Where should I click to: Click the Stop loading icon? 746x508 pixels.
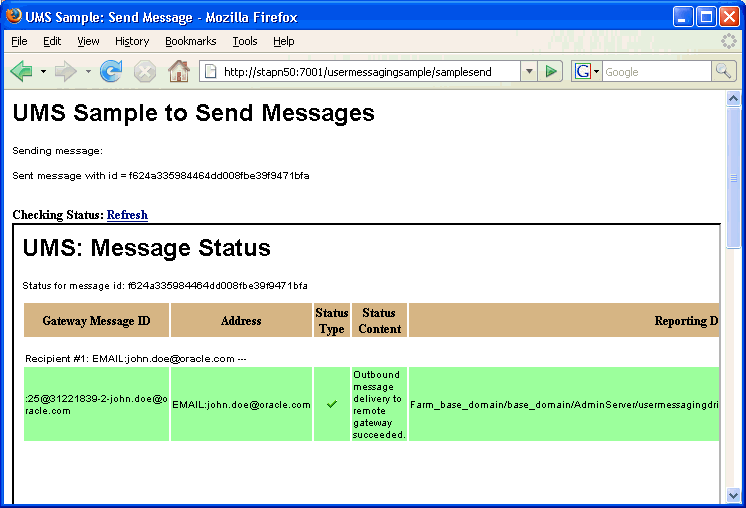click(x=145, y=72)
